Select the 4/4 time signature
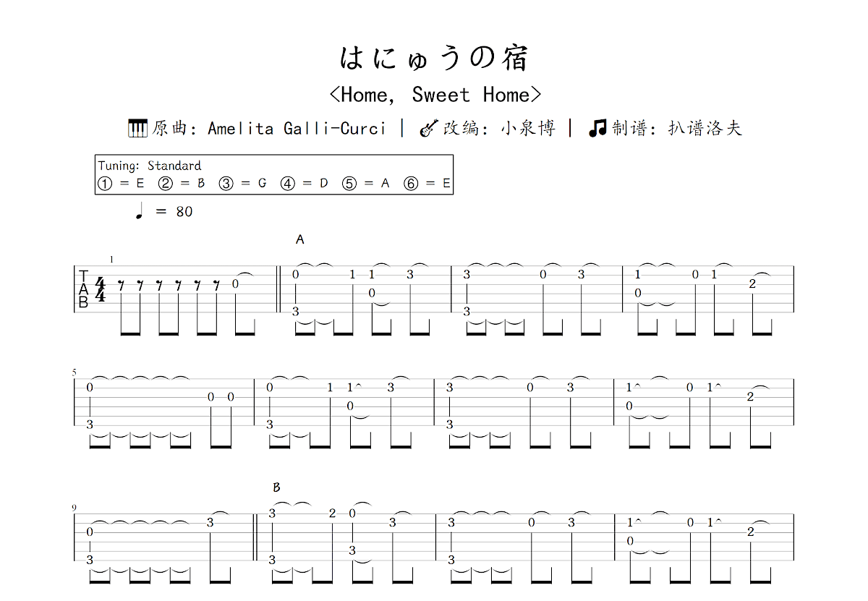 click(x=101, y=289)
